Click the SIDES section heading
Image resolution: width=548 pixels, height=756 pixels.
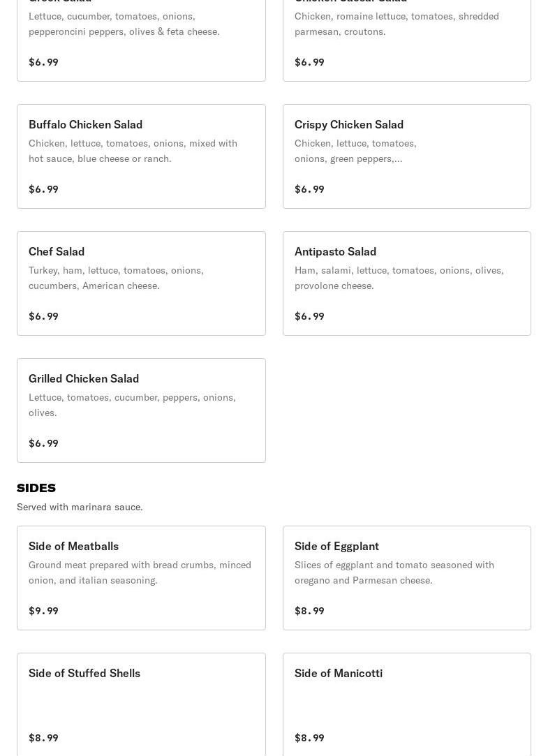[36, 488]
